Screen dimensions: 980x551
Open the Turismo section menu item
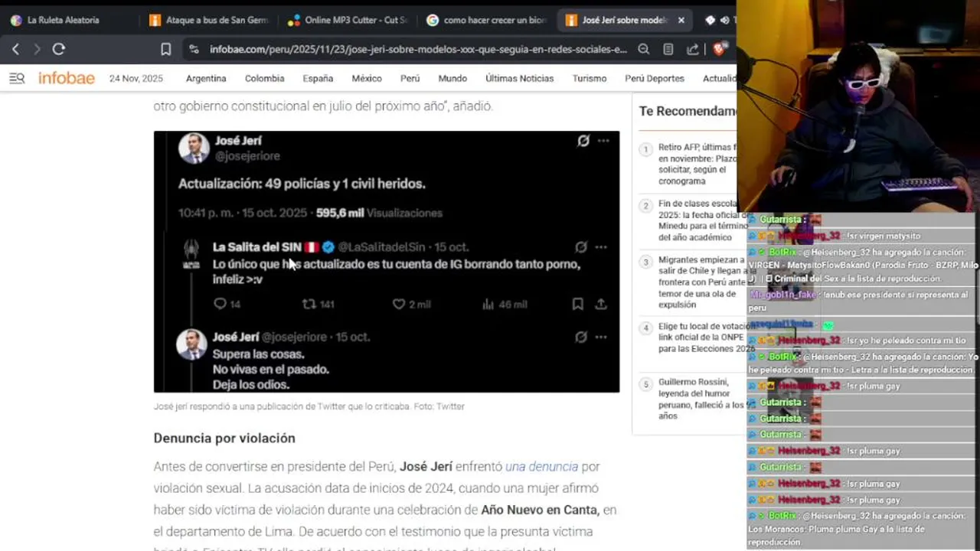click(590, 78)
